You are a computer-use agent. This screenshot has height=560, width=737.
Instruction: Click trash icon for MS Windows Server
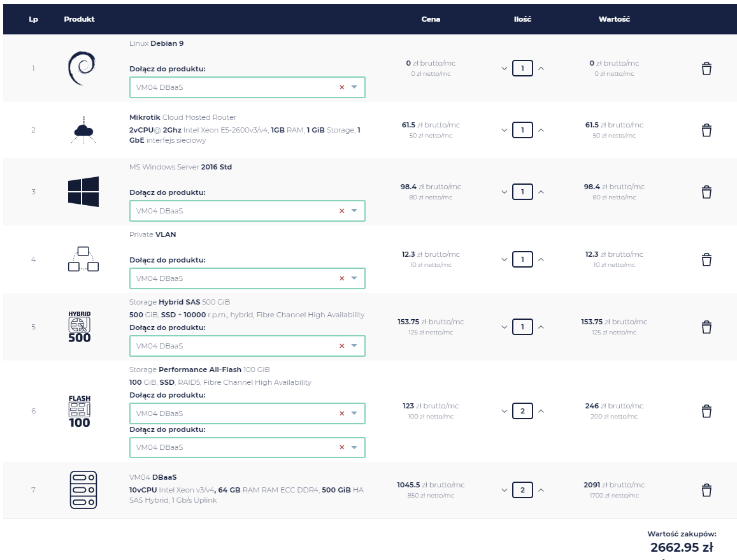706,192
